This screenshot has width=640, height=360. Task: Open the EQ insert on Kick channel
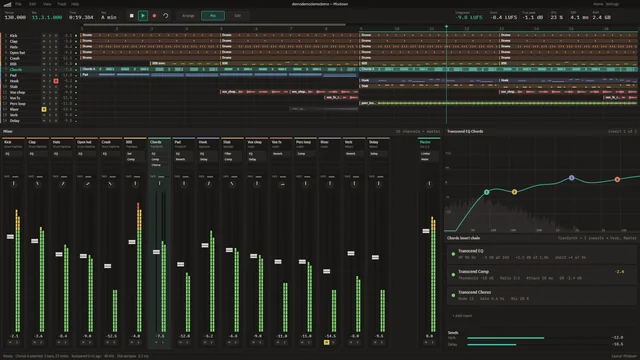[13, 154]
